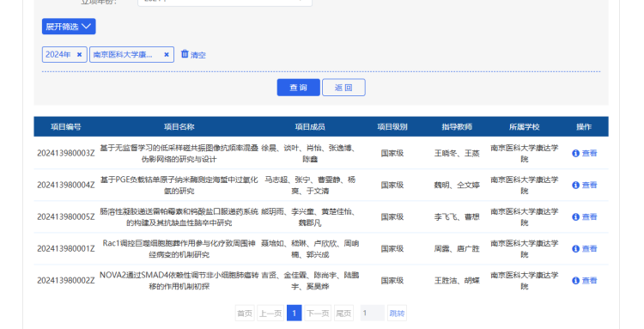Go to 首页 first page
644x329 pixels.
[245, 314]
